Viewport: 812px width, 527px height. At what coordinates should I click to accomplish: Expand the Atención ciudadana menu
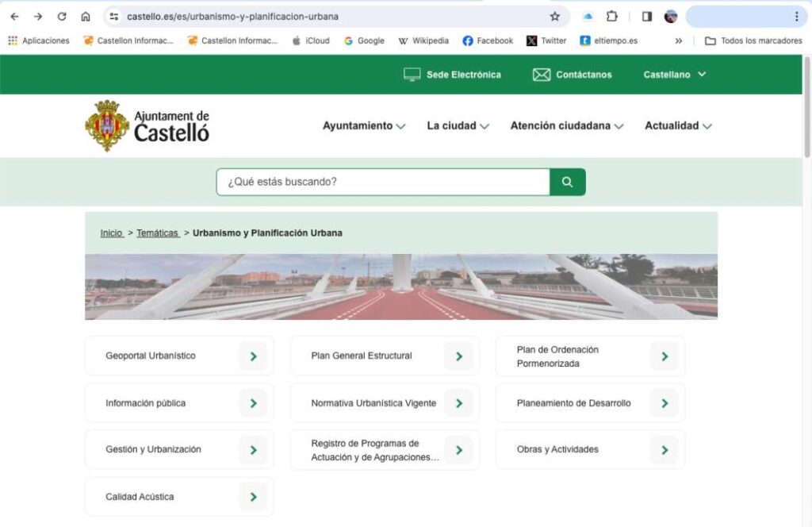coord(566,125)
